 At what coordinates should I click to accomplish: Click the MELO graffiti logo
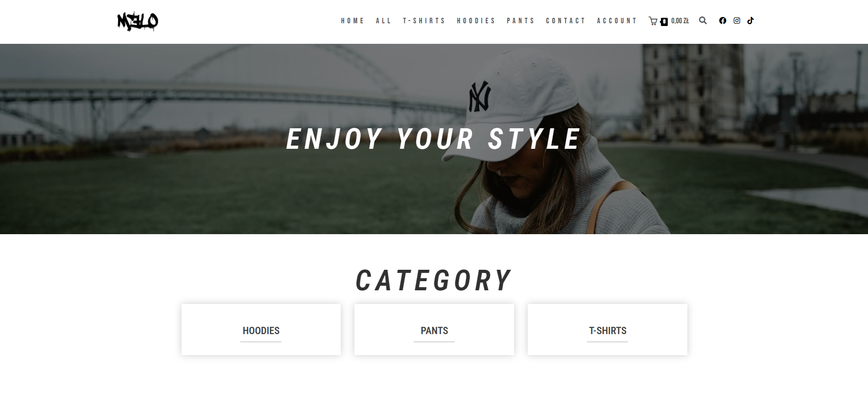[138, 21]
